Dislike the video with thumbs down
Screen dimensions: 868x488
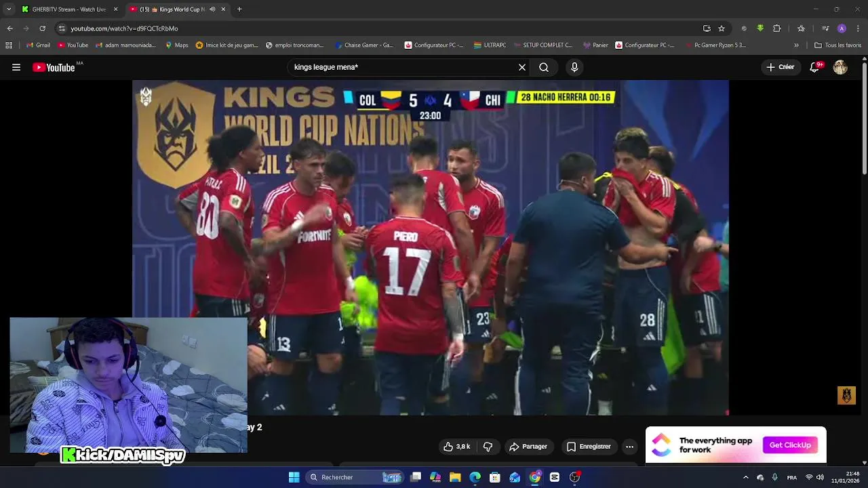tap(488, 447)
